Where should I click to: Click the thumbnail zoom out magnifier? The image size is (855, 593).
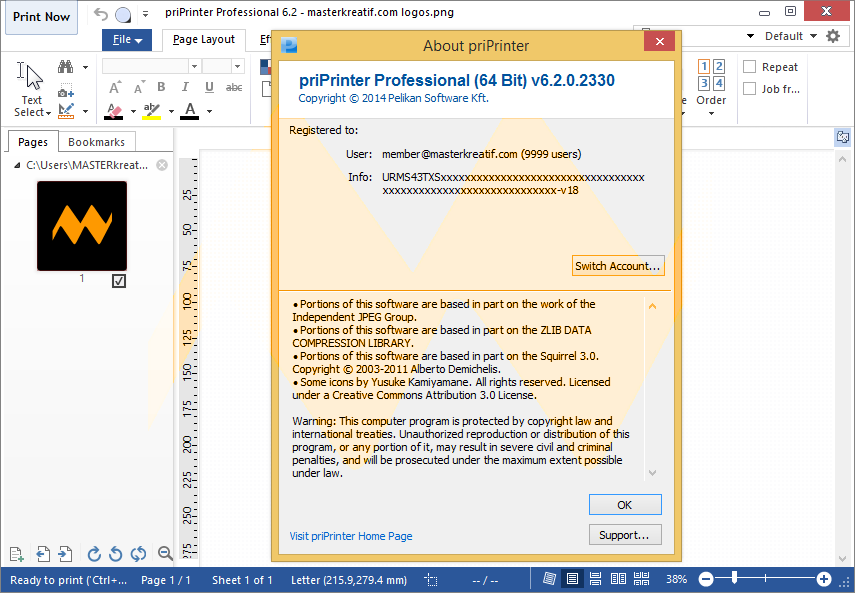pyautogui.click(x=165, y=554)
